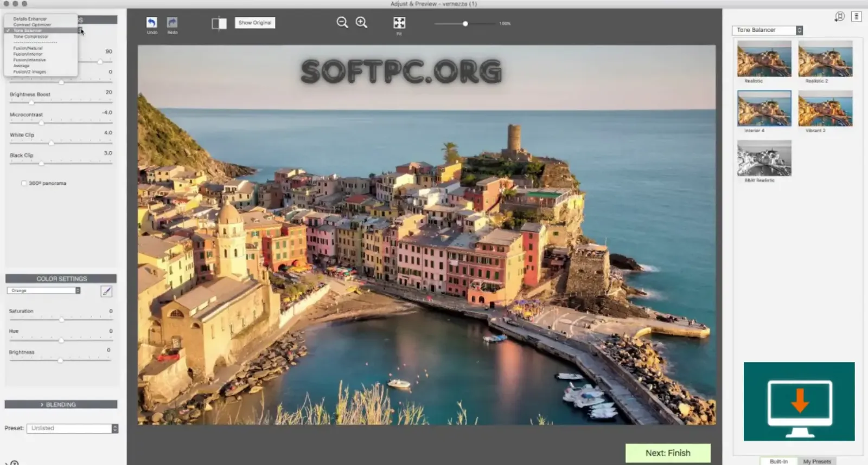868x465 pixels.
Task: Click the Saturation slider handle
Action: click(x=61, y=320)
